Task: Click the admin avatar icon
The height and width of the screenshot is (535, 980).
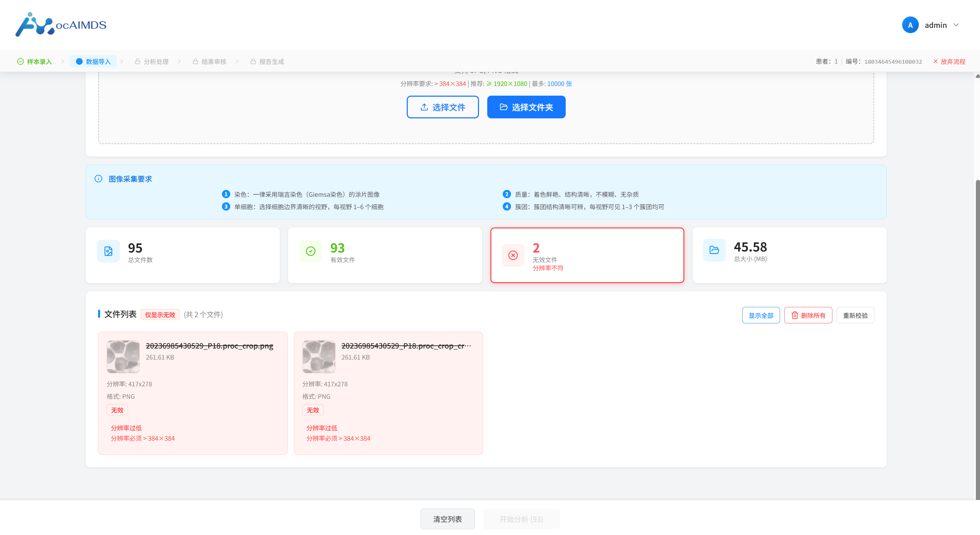Action: pos(910,25)
